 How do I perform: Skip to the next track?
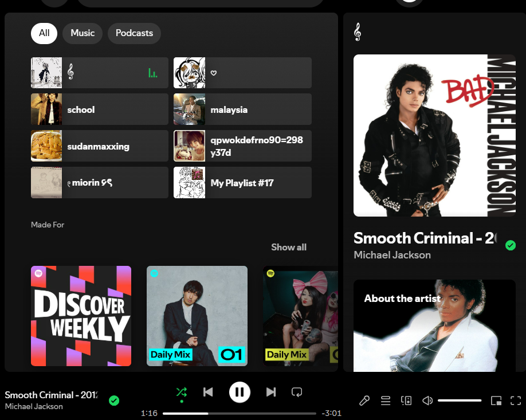271,392
